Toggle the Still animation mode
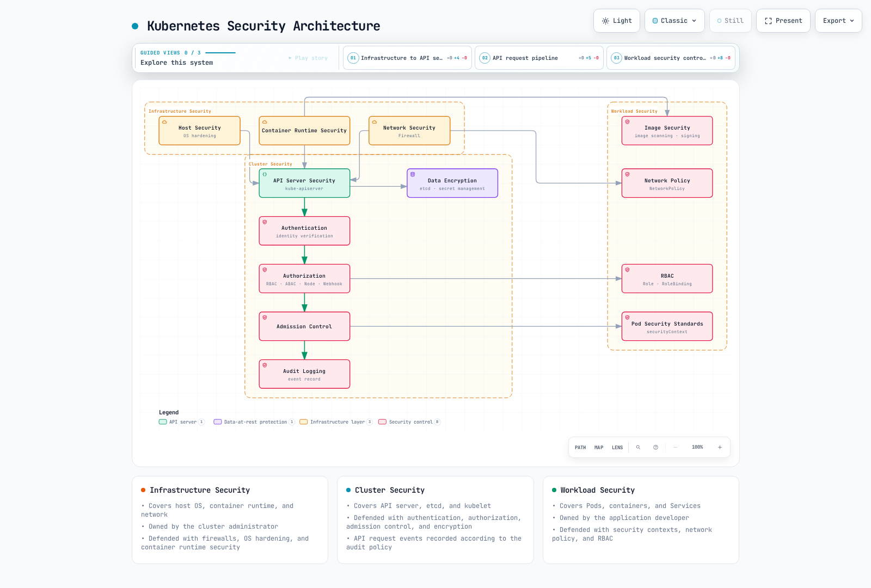Viewport: 871px width, 588px height. tap(730, 21)
